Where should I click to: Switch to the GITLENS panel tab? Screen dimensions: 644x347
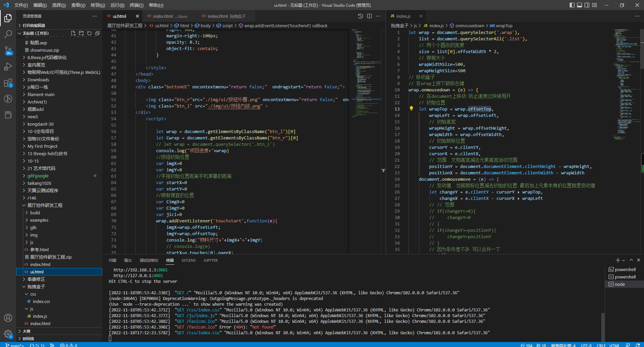tap(188, 260)
